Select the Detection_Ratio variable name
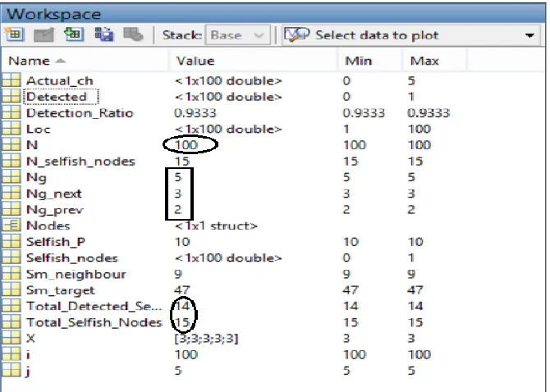This screenshot has width=550, height=392. 80,113
